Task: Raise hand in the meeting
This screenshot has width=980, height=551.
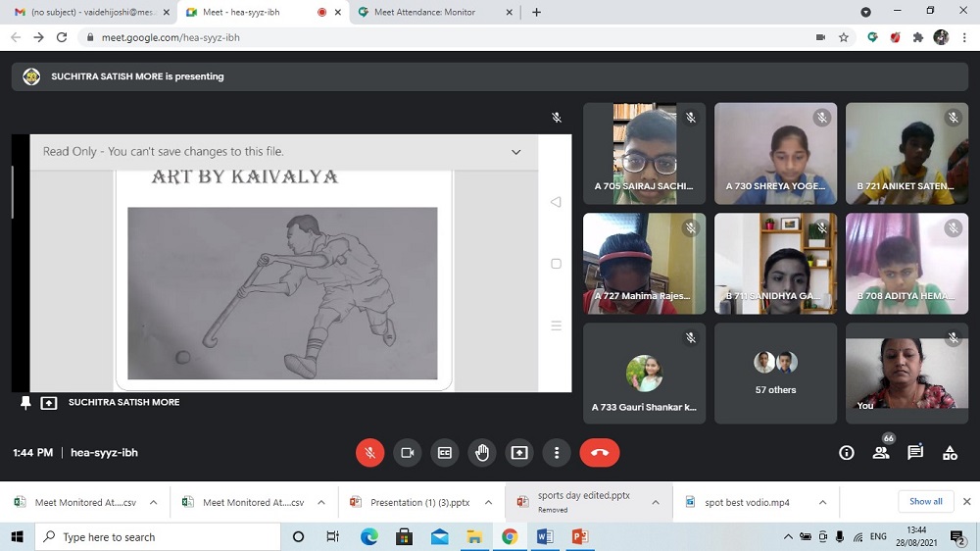Action: pyautogui.click(x=481, y=452)
